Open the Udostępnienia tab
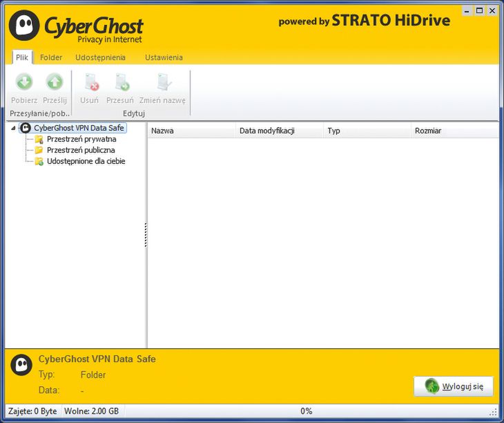The height and width of the screenshot is (423, 504). pyautogui.click(x=100, y=57)
